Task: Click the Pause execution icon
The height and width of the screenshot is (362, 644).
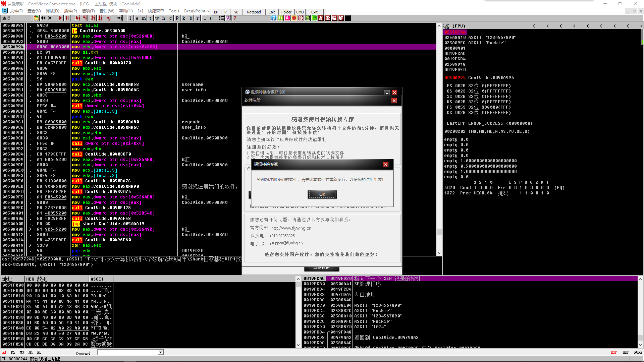Action: pyautogui.click(x=67, y=18)
